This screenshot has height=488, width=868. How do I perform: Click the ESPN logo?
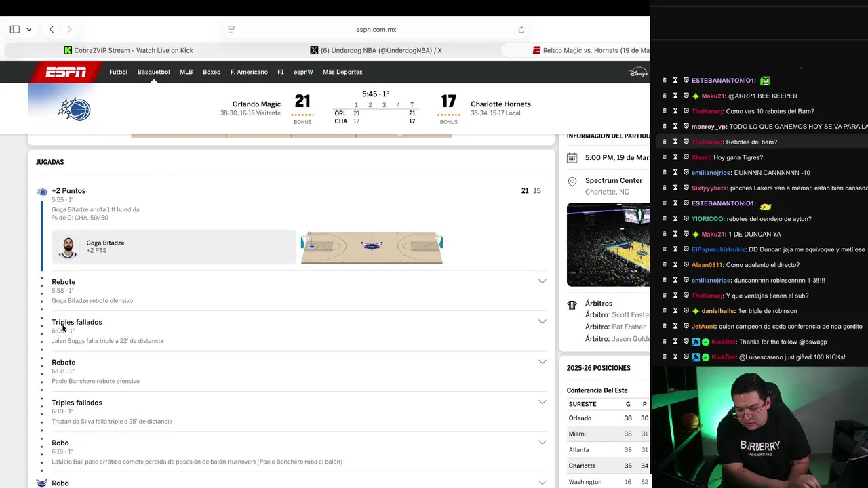tap(66, 72)
